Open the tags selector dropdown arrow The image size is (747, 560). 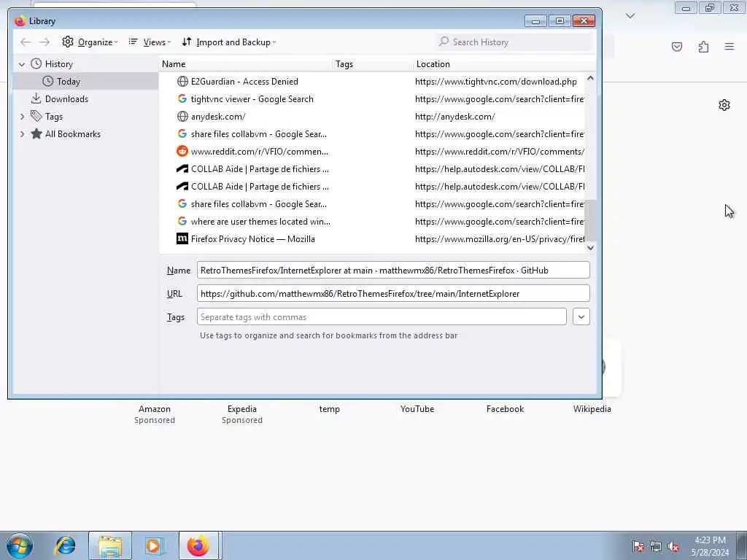581,316
